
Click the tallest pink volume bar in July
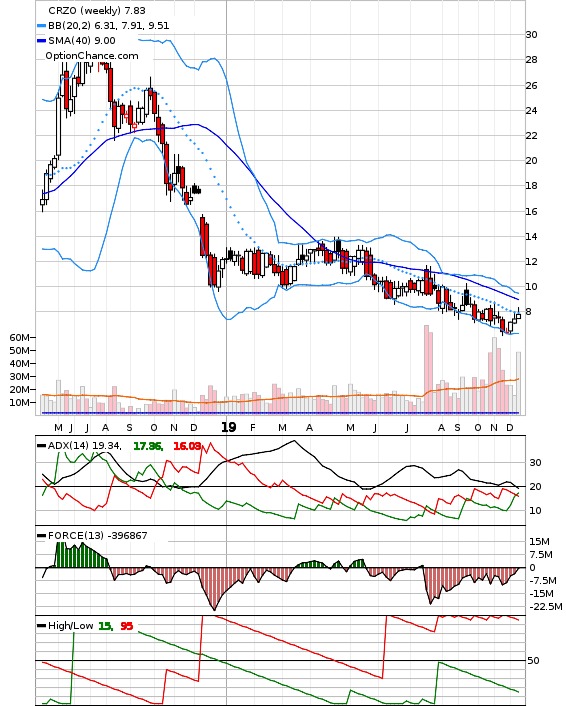426,368
